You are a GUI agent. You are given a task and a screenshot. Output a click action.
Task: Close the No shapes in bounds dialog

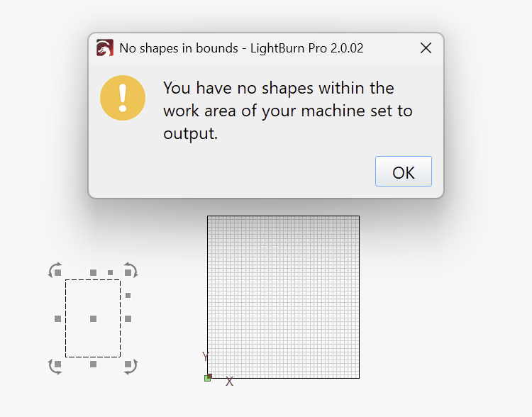[426, 48]
